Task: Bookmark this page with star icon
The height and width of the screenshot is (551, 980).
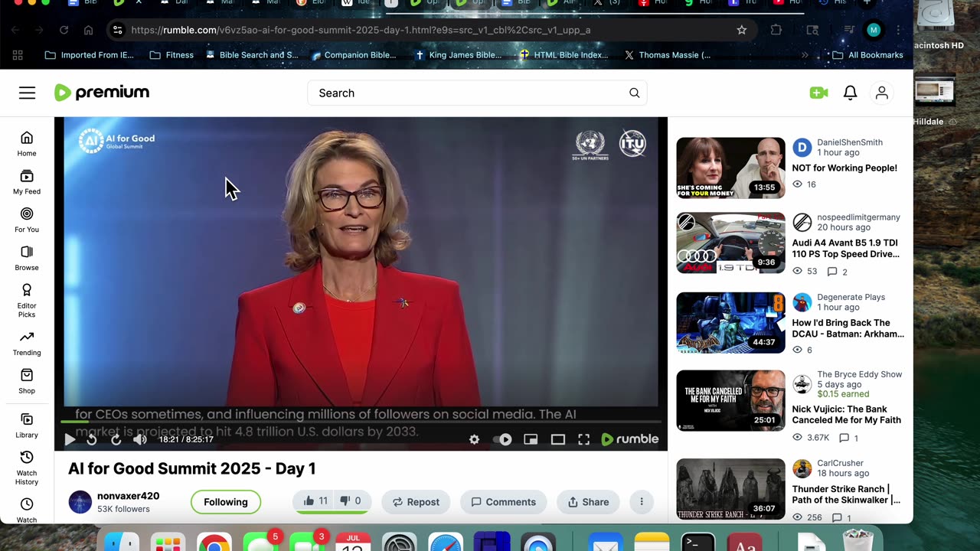Action: [x=741, y=30]
